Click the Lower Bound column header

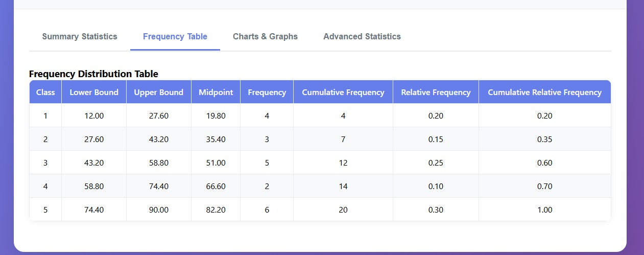(x=94, y=92)
